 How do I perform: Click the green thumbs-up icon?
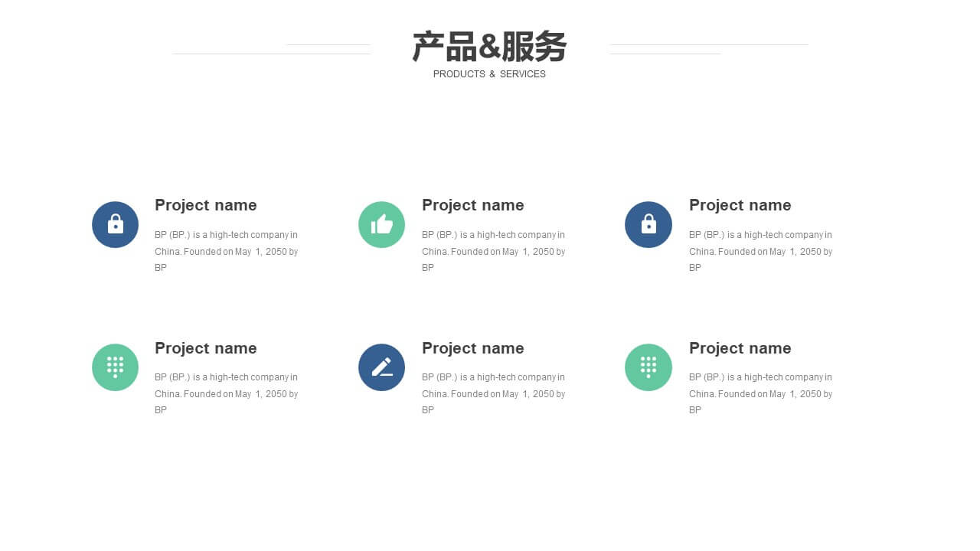[381, 224]
